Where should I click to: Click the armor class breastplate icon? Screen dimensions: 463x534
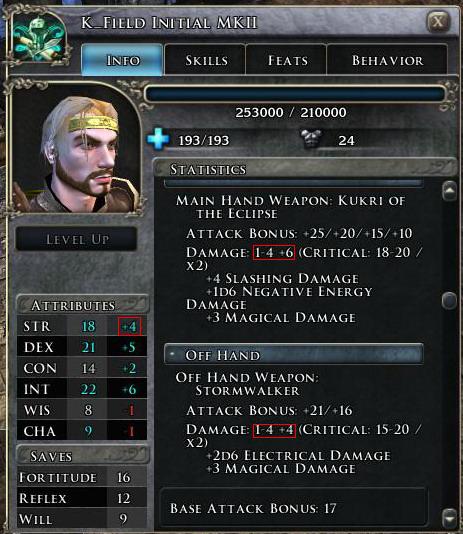312,139
